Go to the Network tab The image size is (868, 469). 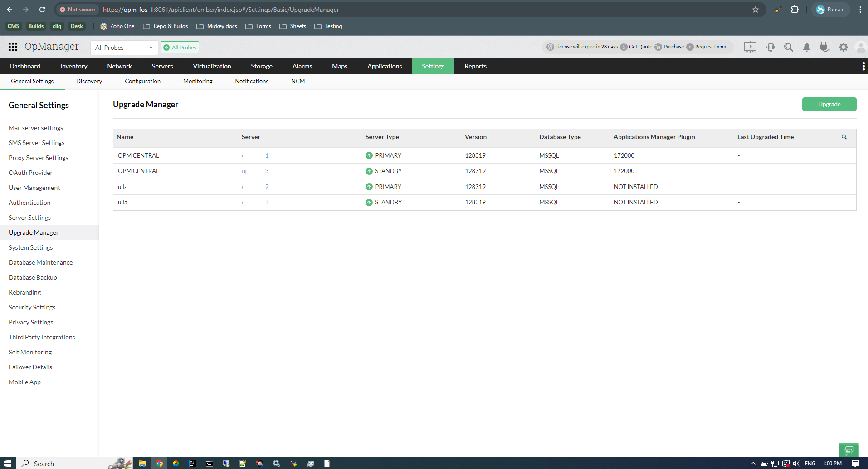tap(120, 66)
